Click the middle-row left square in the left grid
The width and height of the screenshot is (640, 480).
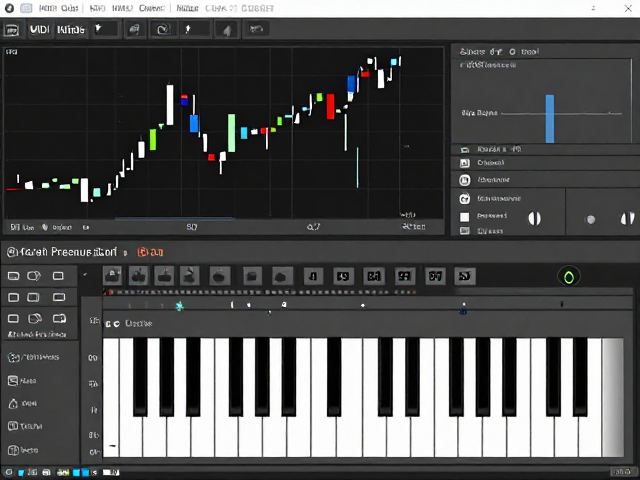13,298
